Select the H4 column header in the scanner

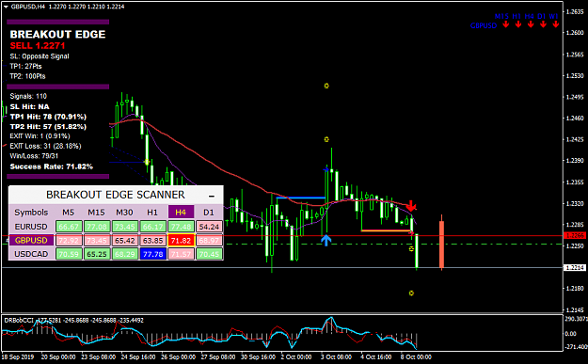point(181,213)
